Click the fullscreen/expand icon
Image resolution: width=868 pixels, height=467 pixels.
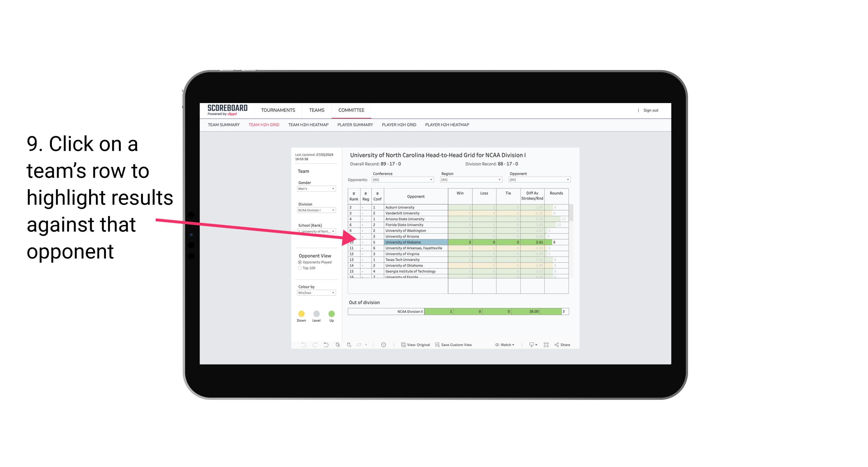pos(546,345)
